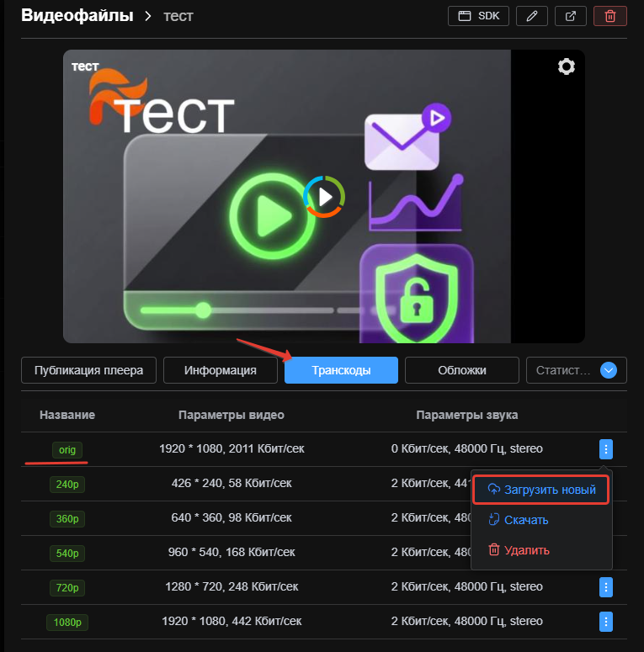Click the red trash delete icon in header

point(609,16)
